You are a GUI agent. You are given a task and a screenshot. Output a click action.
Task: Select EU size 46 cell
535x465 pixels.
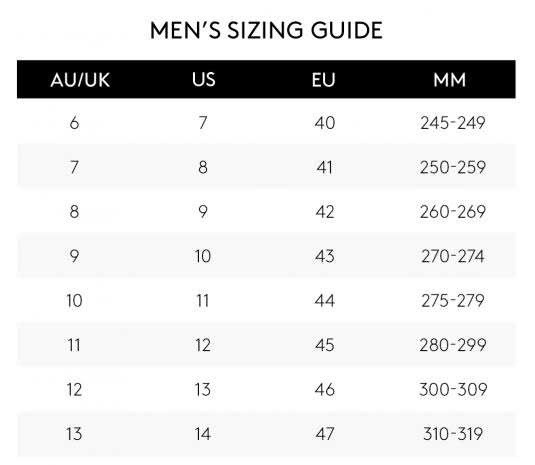325,390
